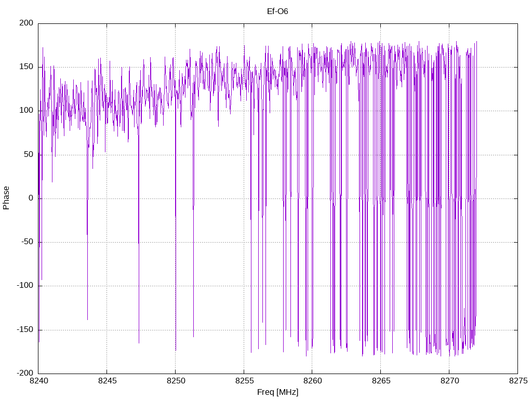Click the y-axis tick label -200
Screen dimensions: 532x399
[25, 373]
